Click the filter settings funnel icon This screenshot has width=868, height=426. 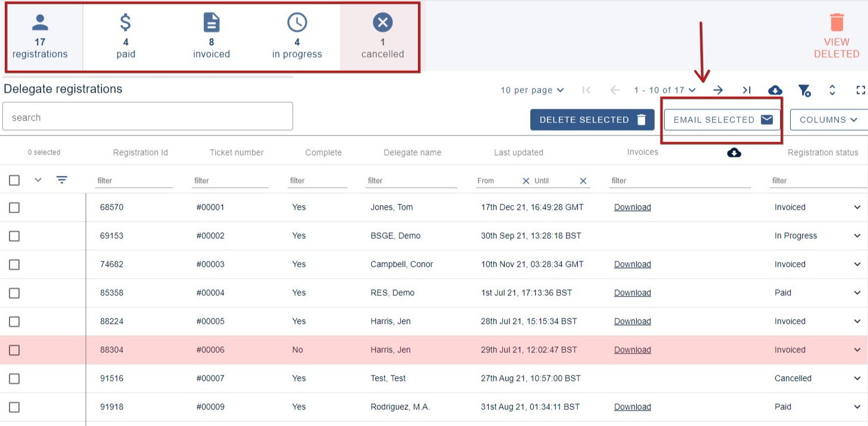804,90
